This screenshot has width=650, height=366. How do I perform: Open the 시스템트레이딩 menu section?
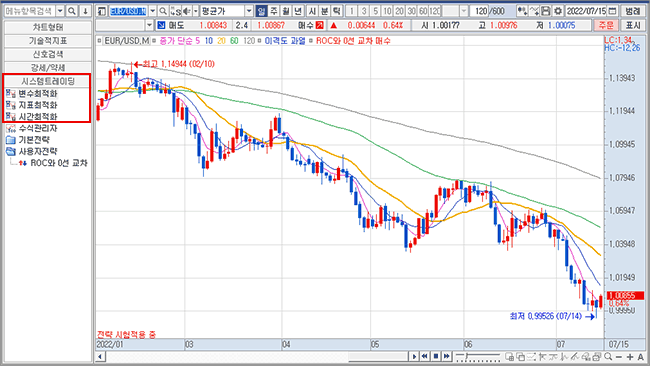48,81
